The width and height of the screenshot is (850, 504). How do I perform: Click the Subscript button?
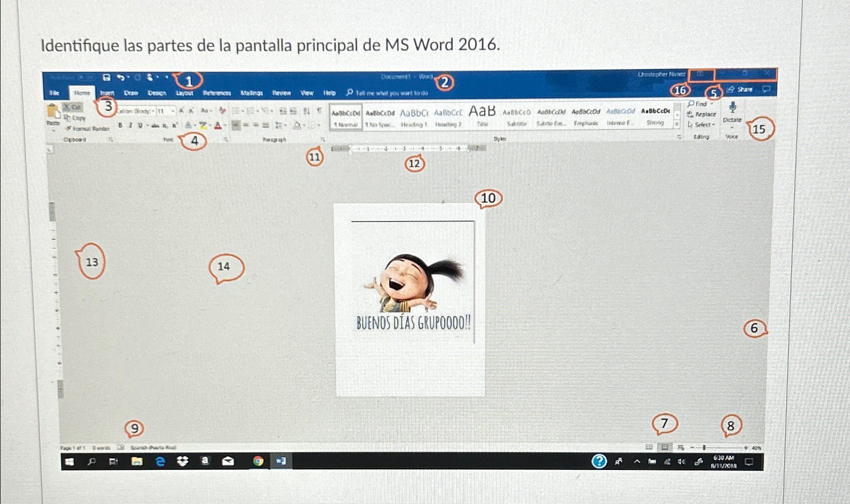[165, 125]
